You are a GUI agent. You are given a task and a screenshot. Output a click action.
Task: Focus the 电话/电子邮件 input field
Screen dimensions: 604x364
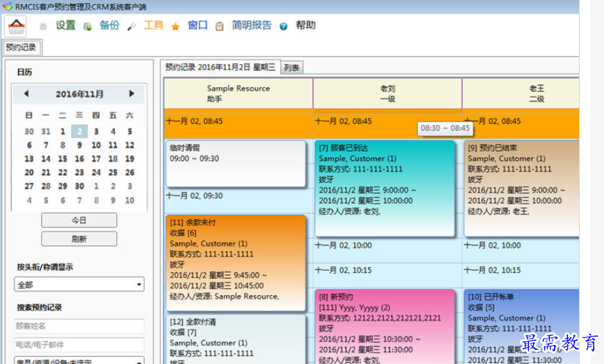[x=79, y=344]
